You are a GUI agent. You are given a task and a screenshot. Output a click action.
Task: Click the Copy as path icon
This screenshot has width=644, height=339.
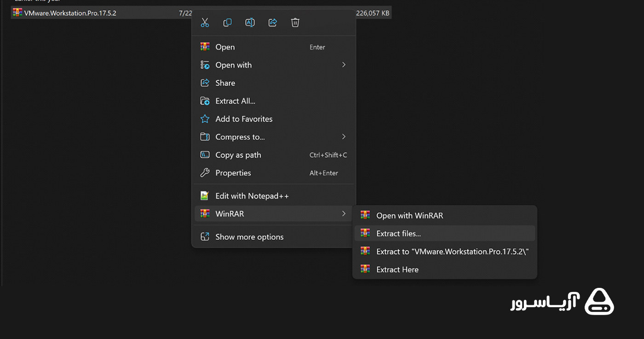click(x=205, y=155)
